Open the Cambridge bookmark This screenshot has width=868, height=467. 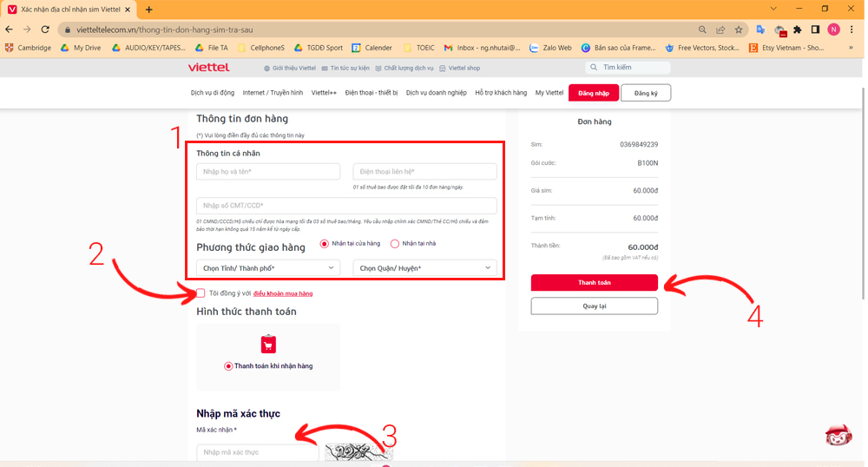(x=29, y=48)
